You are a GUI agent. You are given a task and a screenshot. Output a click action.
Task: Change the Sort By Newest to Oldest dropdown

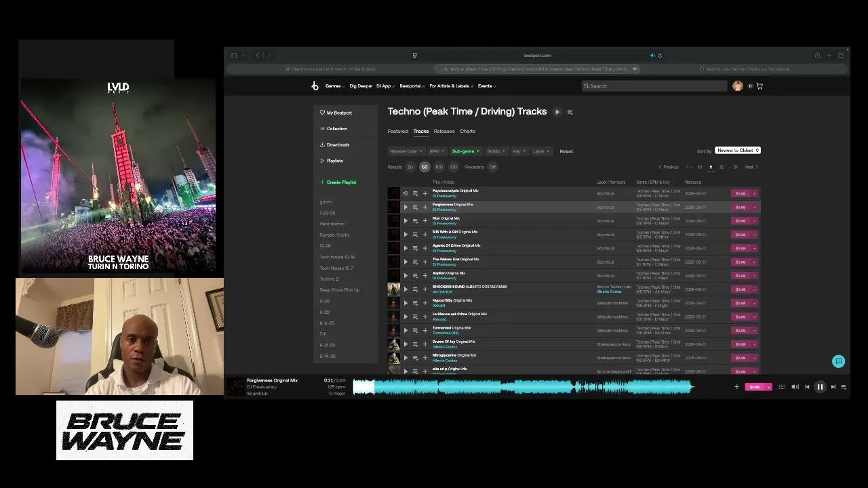click(x=738, y=150)
